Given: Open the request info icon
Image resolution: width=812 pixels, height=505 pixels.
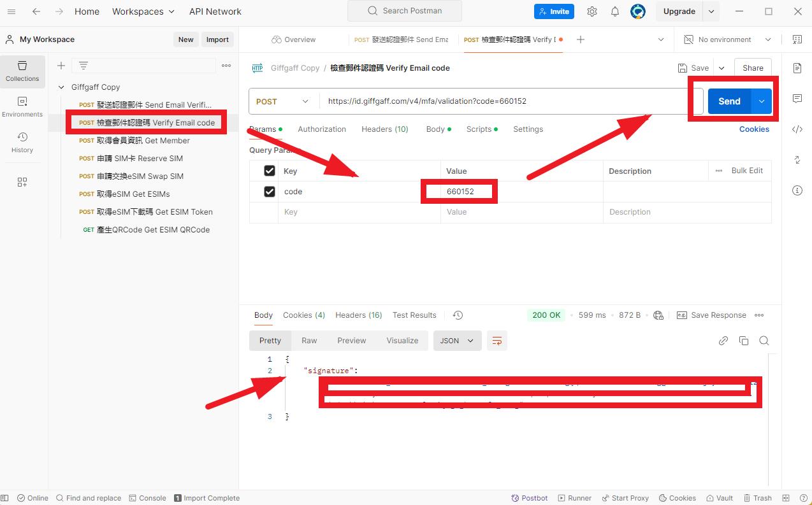Looking at the screenshot, I should (x=797, y=190).
